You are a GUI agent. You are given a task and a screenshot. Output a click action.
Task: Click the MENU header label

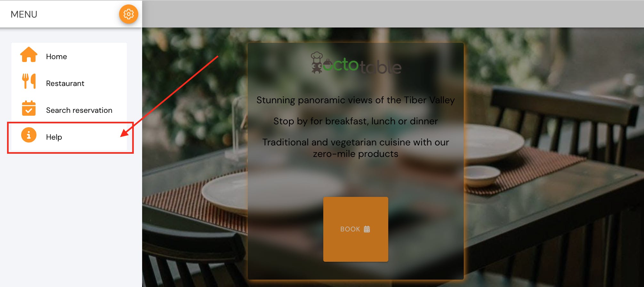[24, 14]
